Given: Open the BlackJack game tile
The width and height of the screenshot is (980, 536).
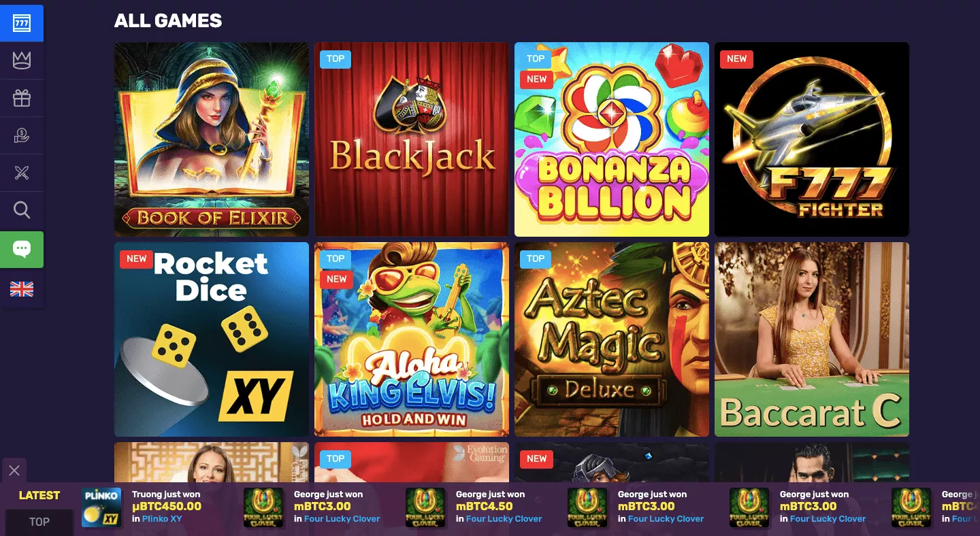Looking at the screenshot, I should 412,139.
